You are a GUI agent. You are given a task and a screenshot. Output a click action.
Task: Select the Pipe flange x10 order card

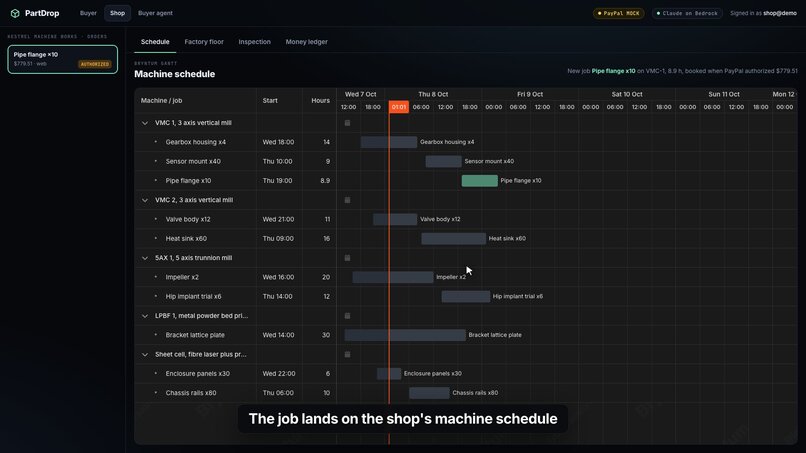pyautogui.click(x=63, y=59)
